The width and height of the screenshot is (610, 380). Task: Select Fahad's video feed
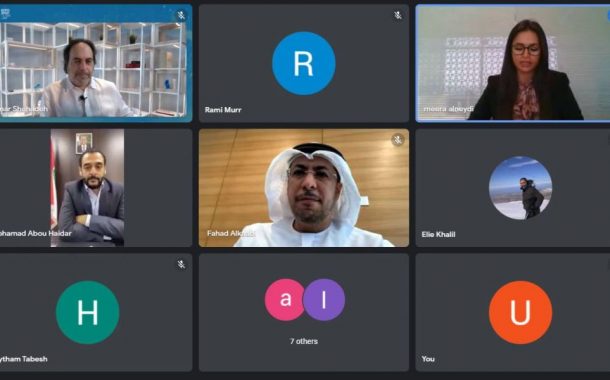pyautogui.click(x=304, y=188)
